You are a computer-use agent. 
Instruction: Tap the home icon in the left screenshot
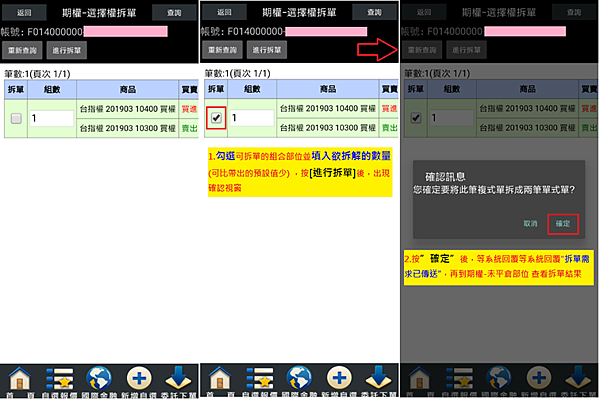20,379
